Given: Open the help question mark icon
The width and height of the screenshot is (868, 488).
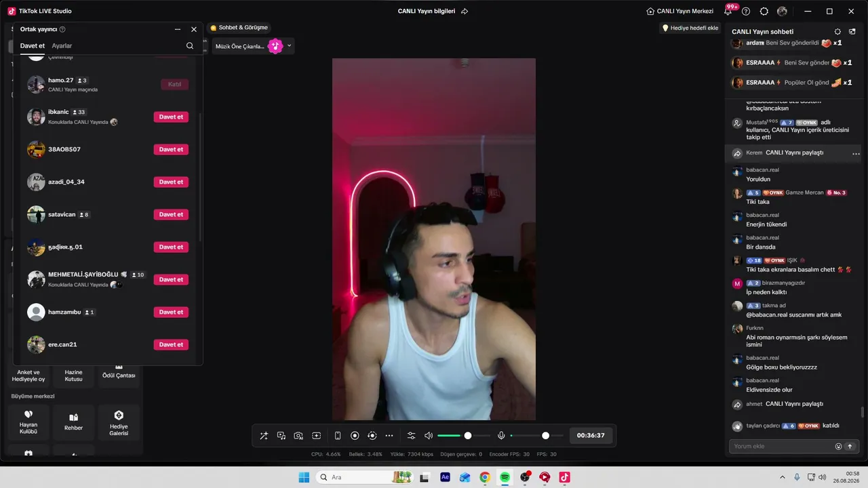Looking at the screenshot, I should (x=746, y=12).
